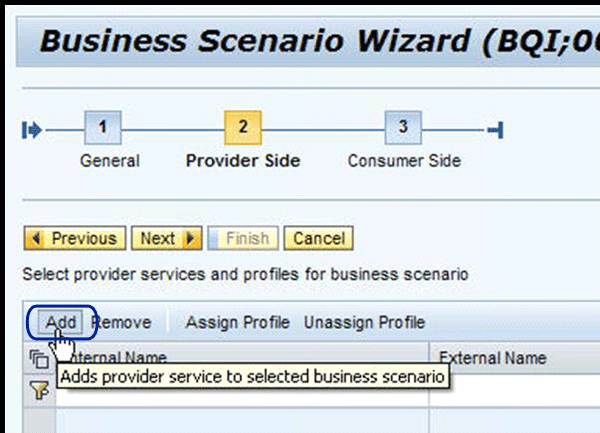Viewport: 600px width, 433px height.
Task: Choose Assign Profile in the toolbar
Action: tap(237, 322)
